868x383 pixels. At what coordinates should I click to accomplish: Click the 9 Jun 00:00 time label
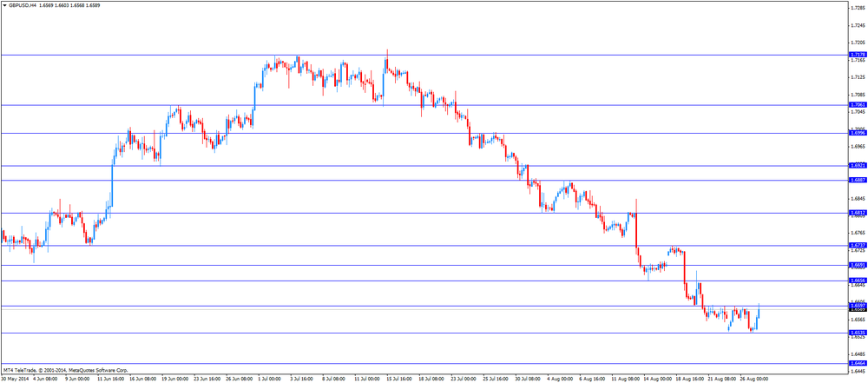(77, 380)
